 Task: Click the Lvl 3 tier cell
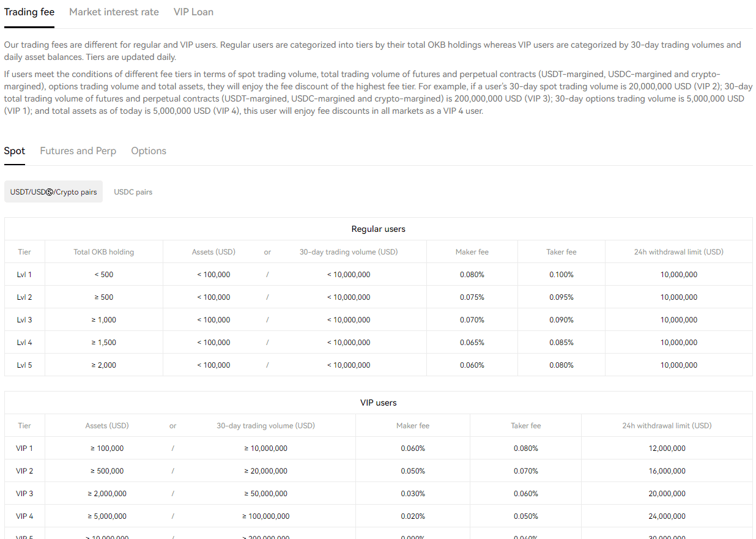point(24,320)
